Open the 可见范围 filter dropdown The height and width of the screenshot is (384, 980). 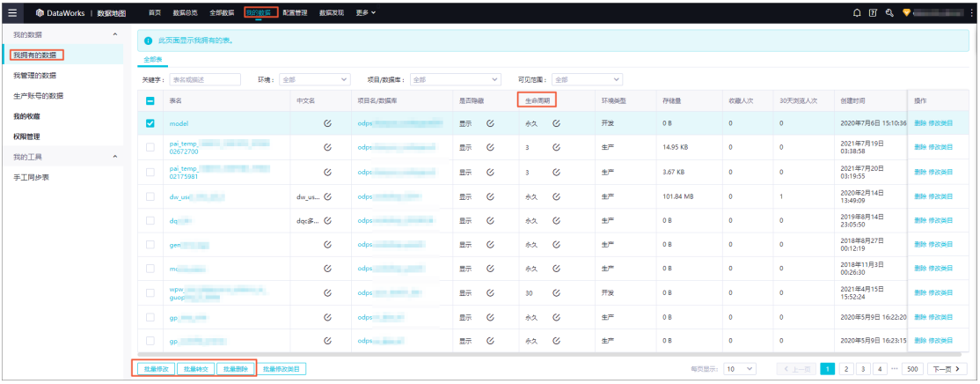pyautogui.click(x=587, y=79)
